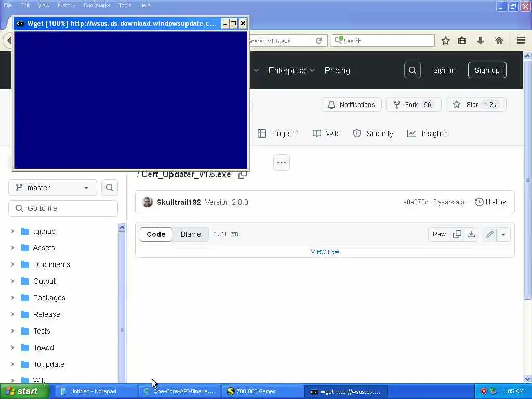Viewport: 532px width, 399px height.
Task: Open the ToAdd folder
Action: (x=44, y=348)
